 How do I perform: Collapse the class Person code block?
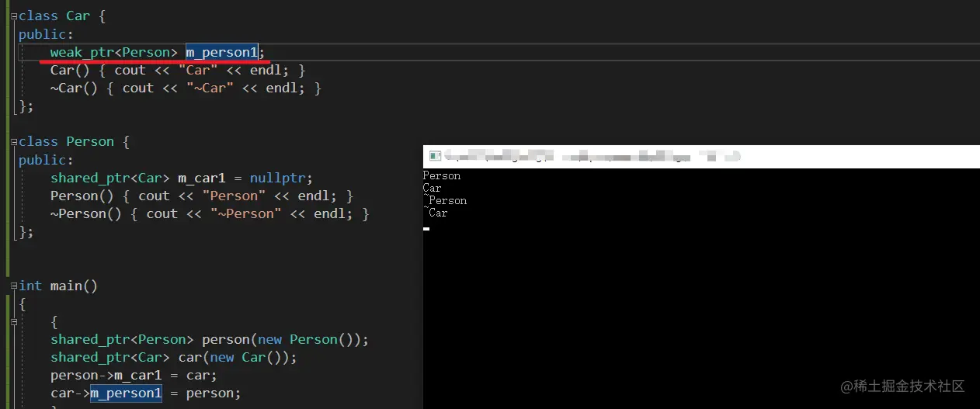click(x=15, y=142)
